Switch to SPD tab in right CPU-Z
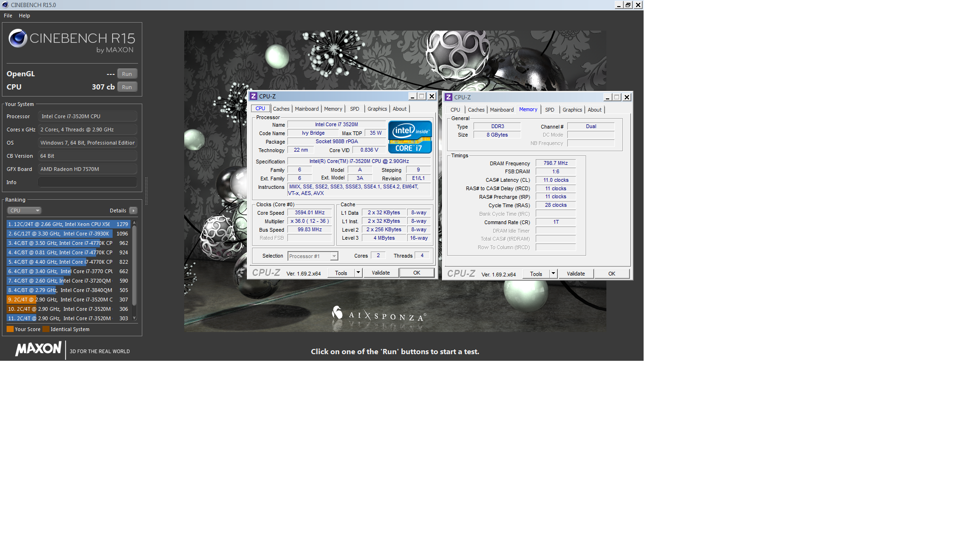This screenshot has width=980, height=551. [550, 110]
